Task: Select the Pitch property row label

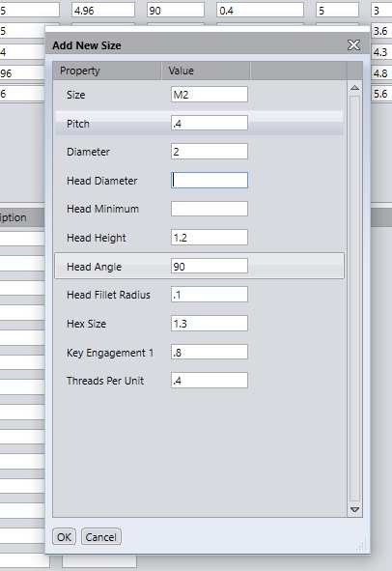Action: pyautogui.click(x=78, y=124)
